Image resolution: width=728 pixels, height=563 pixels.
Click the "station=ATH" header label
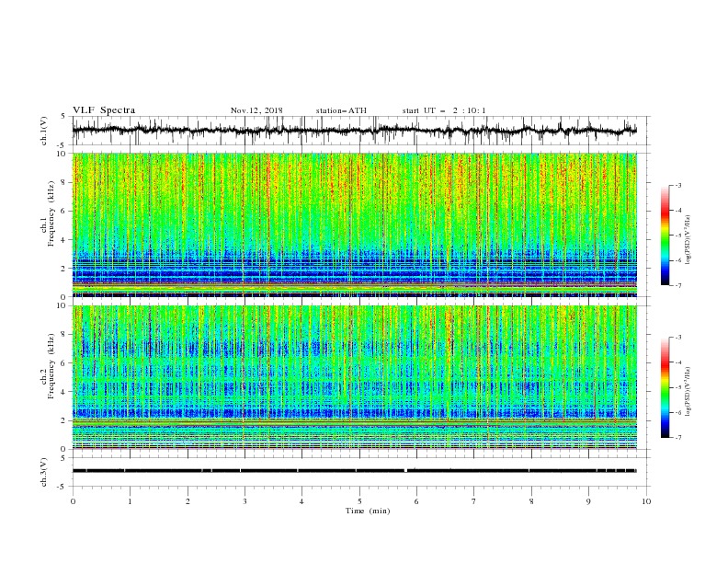pos(341,110)
